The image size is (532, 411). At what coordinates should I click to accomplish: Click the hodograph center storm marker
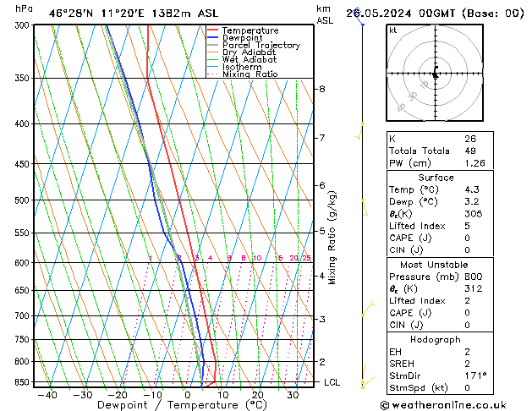[436, 74]
